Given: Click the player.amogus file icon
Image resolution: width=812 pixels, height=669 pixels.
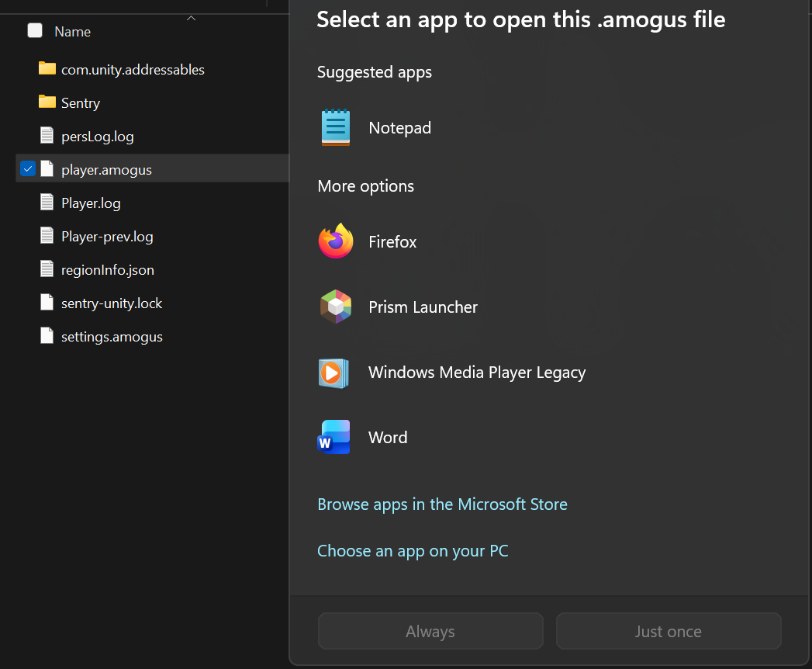Looking at the screenshot, I should pos(47,168).
